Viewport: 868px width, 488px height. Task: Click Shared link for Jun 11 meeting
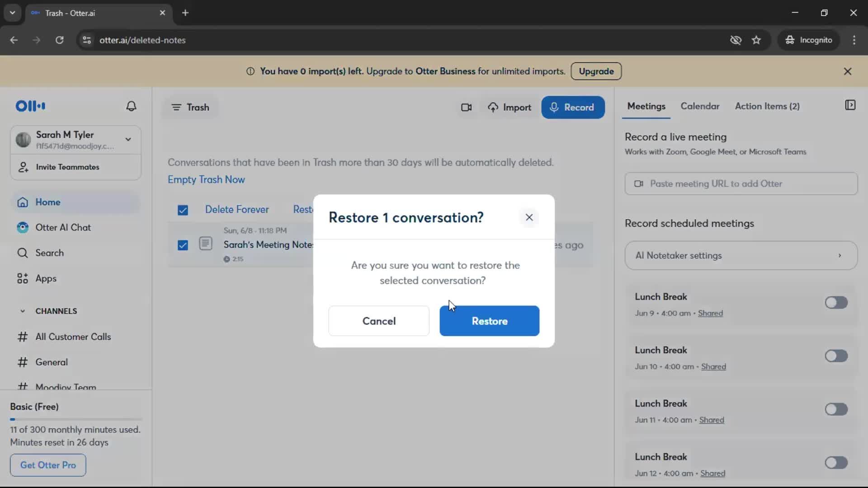[x=712, y=420]
